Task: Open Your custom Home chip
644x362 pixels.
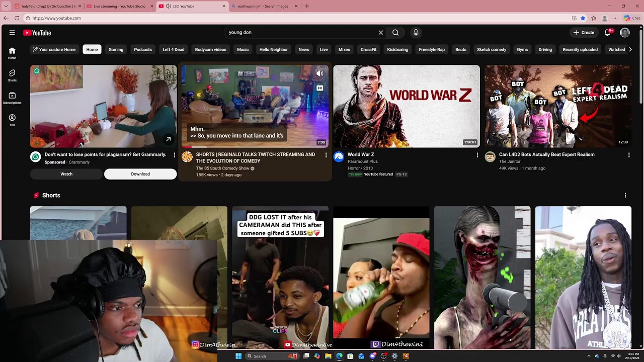Action: (54, 49)
